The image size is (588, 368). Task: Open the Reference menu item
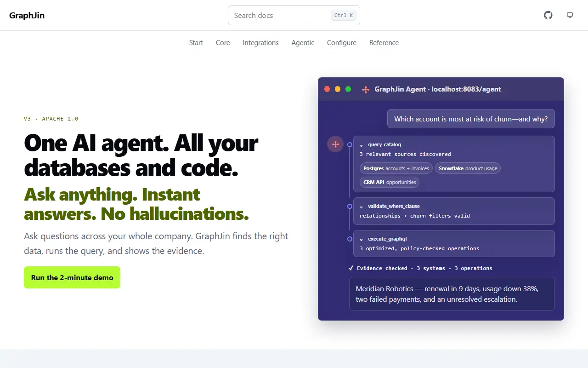(384, 43)
